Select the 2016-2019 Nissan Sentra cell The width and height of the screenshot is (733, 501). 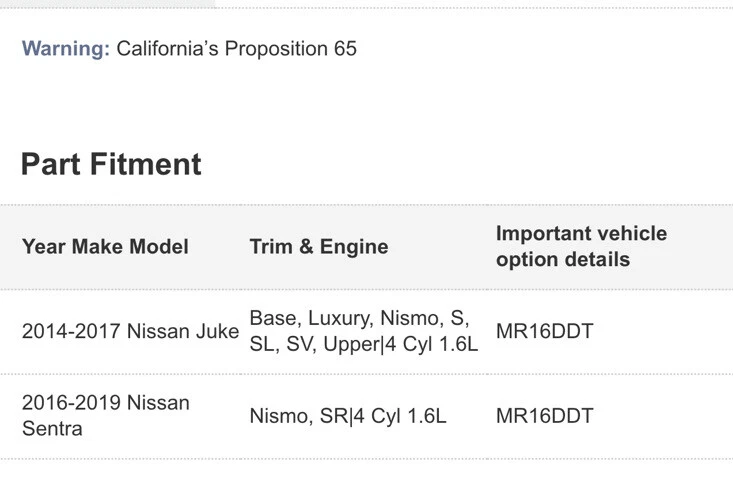click(x=105, y=415)
